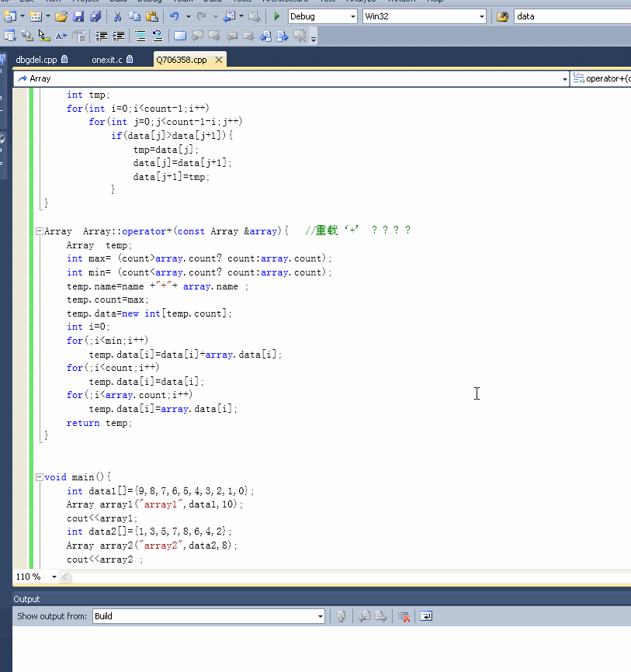Screen dimensions: 631x672
Task: Go to previous bookmark in current document
Action: tap(265, 36)
